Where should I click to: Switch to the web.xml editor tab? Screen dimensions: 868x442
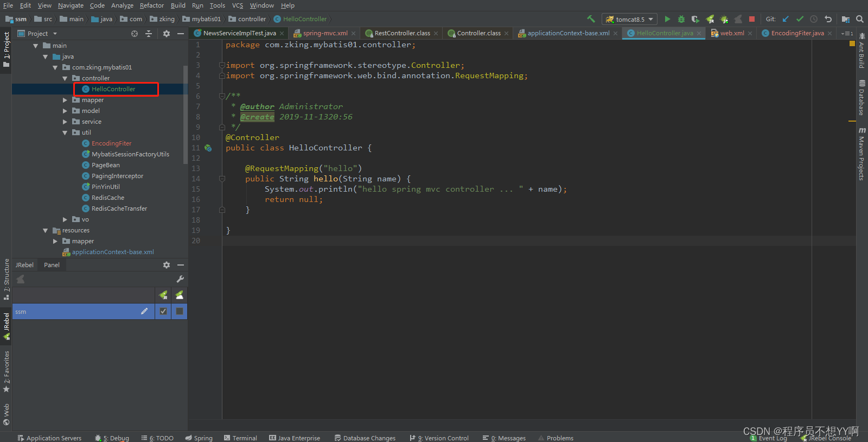732,33
